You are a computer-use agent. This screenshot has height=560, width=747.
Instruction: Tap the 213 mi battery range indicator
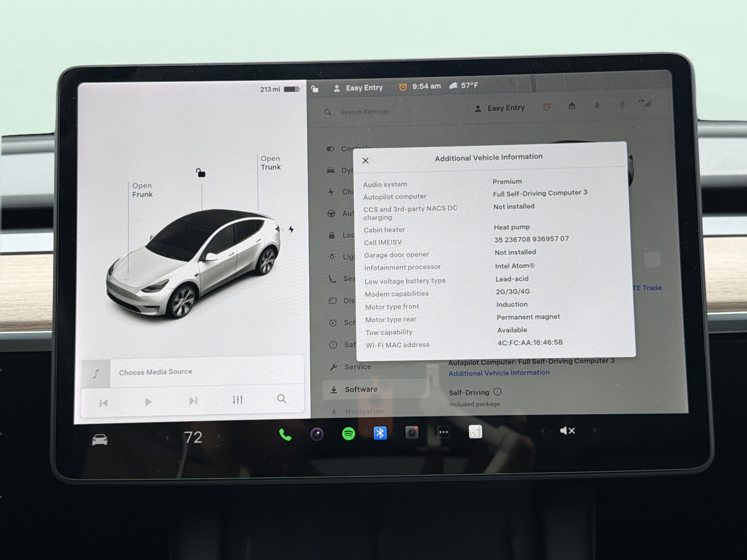point(280,89)
